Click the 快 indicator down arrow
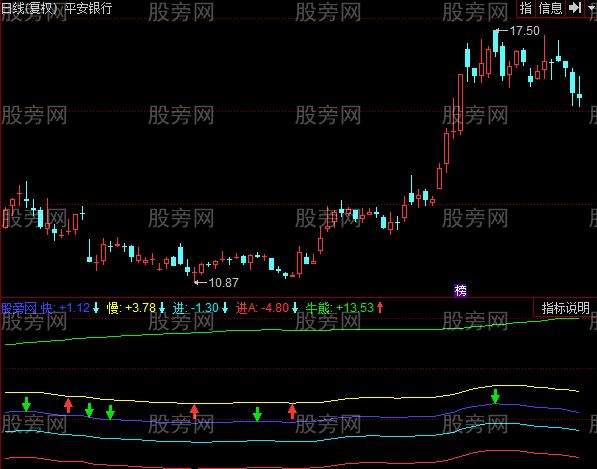Screen dimensions: 597x469 click(x=96, y=307)
